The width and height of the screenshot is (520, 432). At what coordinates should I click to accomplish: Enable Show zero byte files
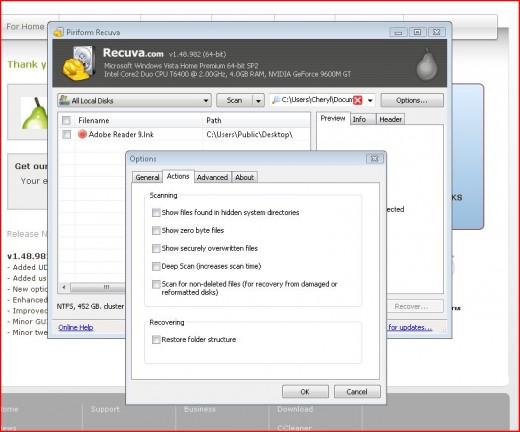(x=156, y=230)
